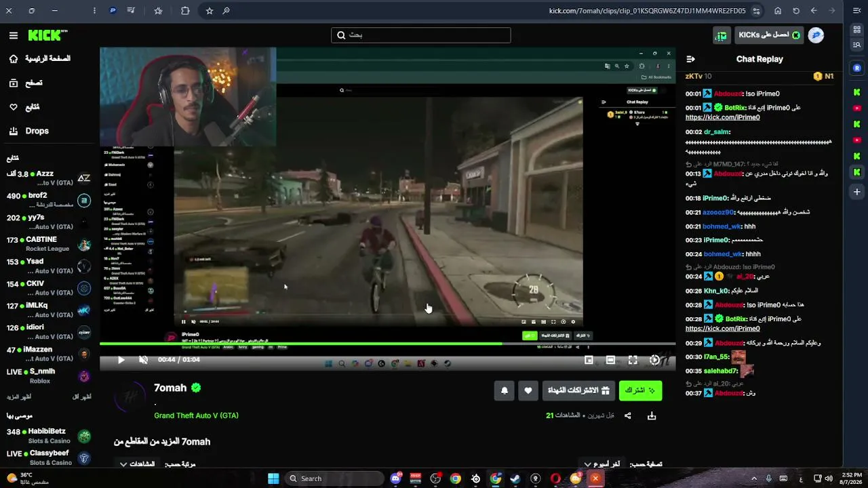Viewport: 868px width, 488px height.
Task: Go to the home page sidebar item
Action: pos(39,59)
